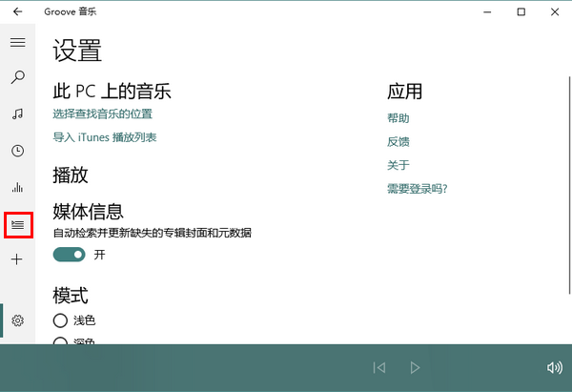Open Now Playing via the equalizer bars icon
The width and height of the screenshot is (572, 392).
(17, 187)
